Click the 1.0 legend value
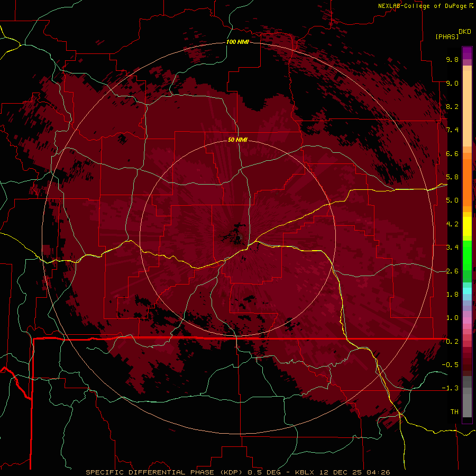 [452, 318]
